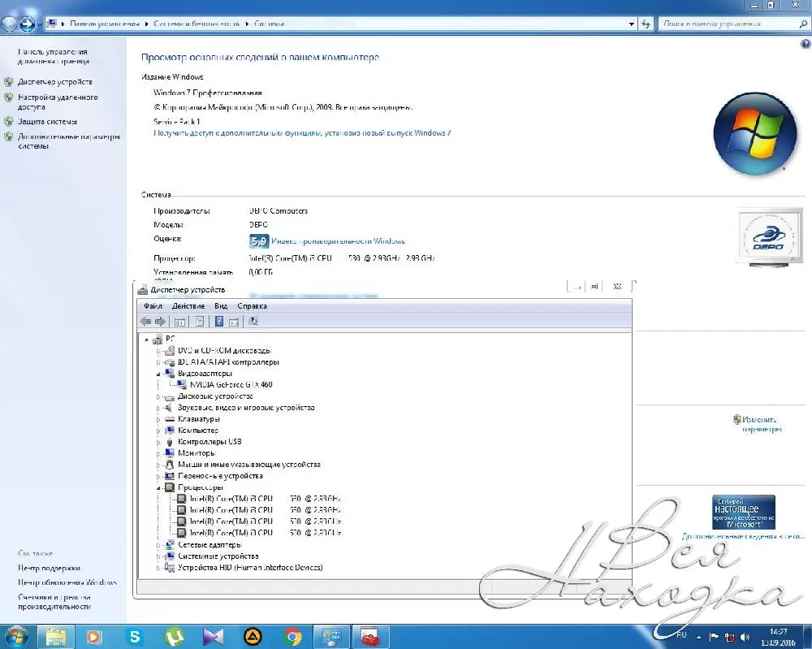Select NVIDIA GeForce GTX 460 device
The height and width of the screenshot is (649, 812).
(230, 384)
